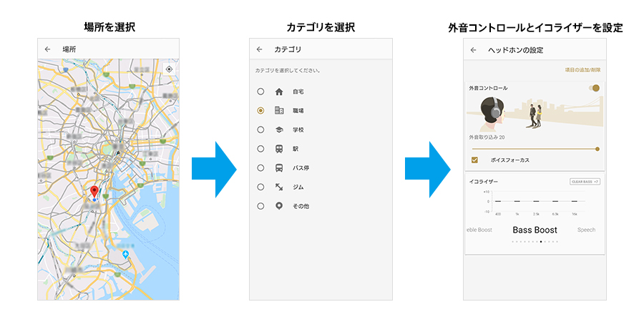Tap the airport marker on the map

[126, 255]
